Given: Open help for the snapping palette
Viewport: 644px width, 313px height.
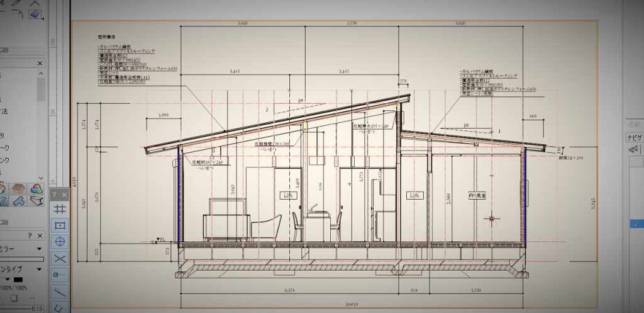Looking at the screenshot, I should click(55, 195).
